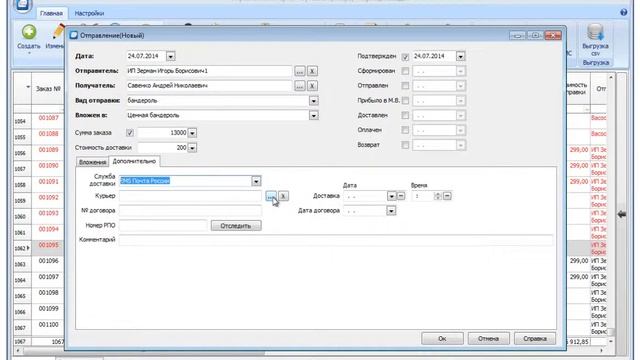Screen dimensions: 640x360
Task: Select order 001096 in background table
Action: [49, 261]
